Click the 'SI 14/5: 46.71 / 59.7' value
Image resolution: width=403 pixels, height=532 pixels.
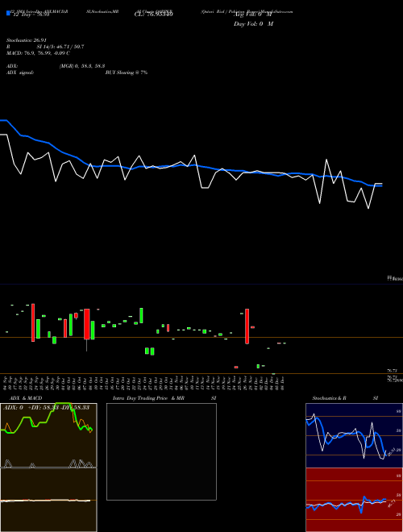pos(60,47)
